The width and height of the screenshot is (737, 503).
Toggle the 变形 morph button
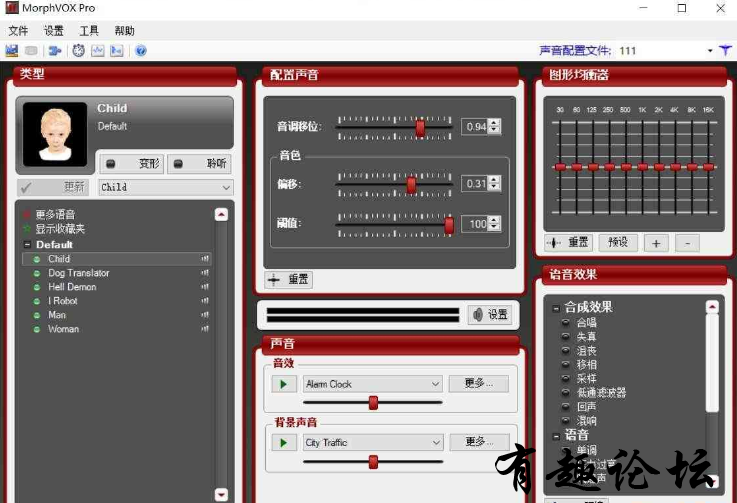[132, 164]
